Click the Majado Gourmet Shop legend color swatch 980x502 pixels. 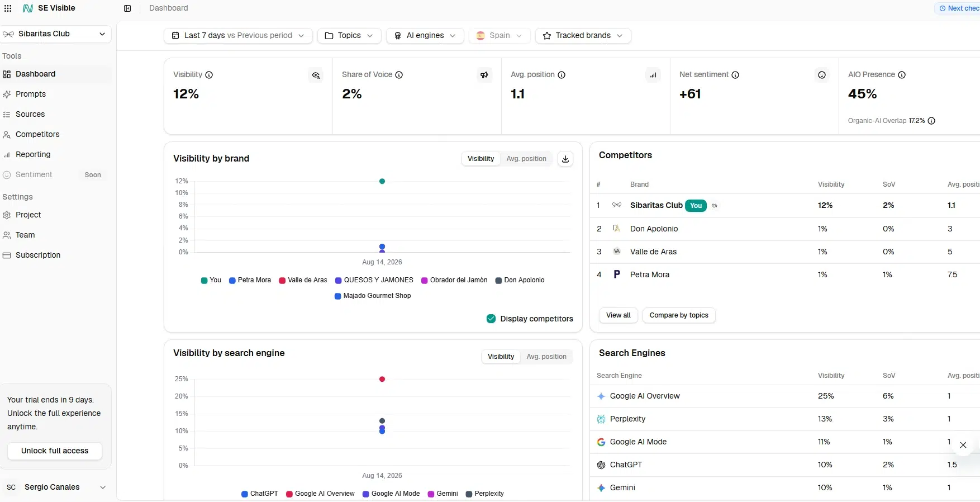click(338, 296)
